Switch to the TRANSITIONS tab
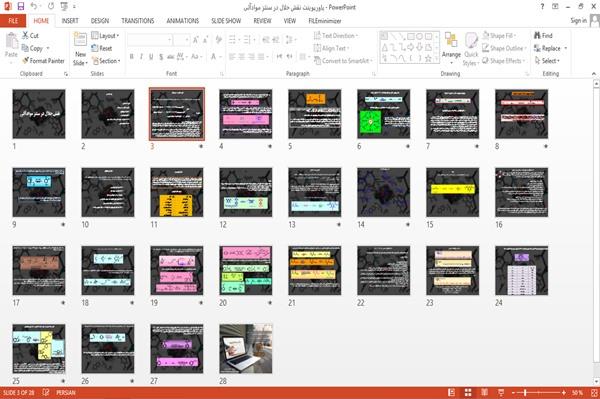The height and width of the screenshot is (399, 600). click(x=138, y=21)
